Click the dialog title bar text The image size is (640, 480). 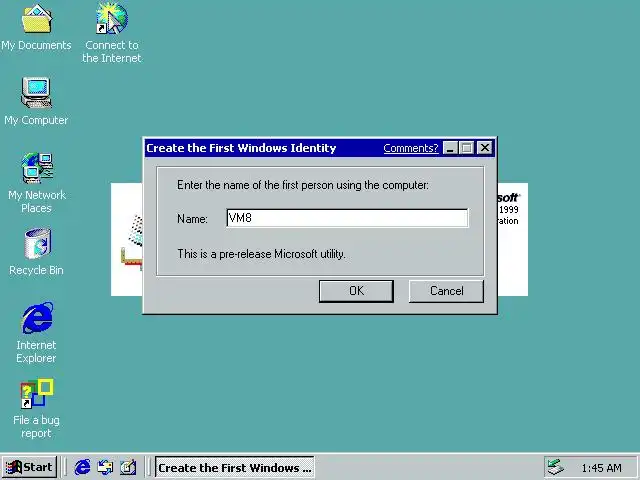click(x=241, y=148)
